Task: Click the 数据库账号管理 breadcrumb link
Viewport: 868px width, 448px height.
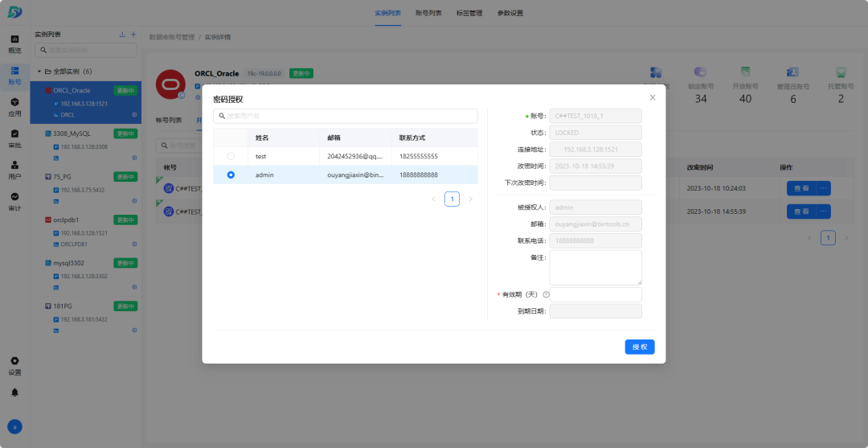Action: [x=172, y=38]
